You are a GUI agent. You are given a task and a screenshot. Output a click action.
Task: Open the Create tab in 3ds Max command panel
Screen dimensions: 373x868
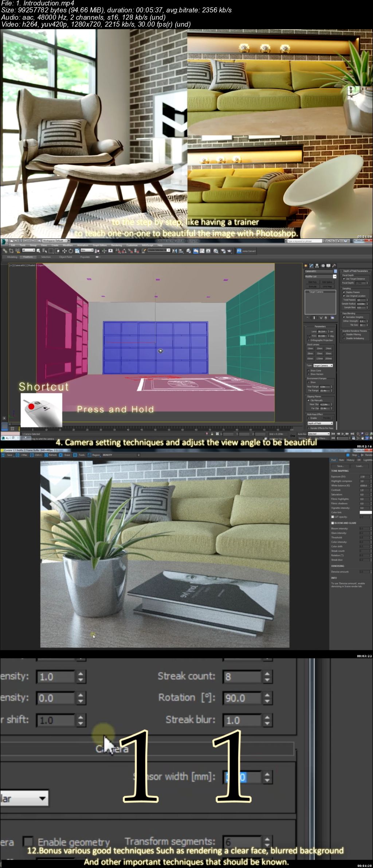click(x=306, y=266)
